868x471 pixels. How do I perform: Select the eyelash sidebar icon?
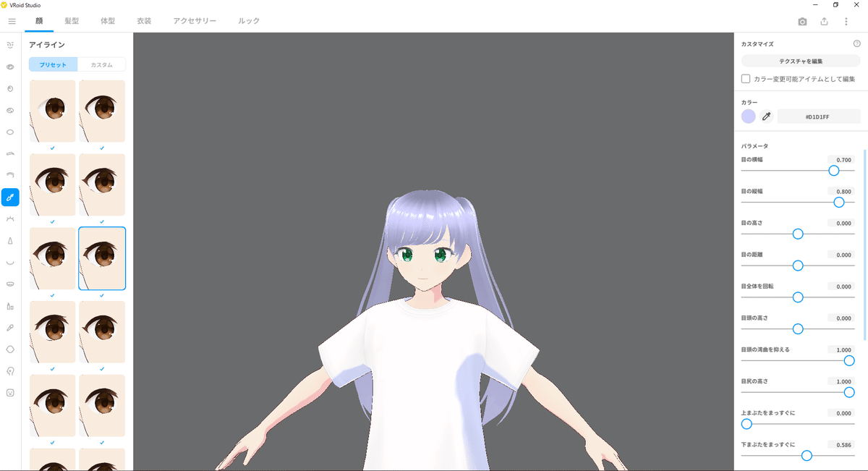pyautogui.click(x=10, y=218)
